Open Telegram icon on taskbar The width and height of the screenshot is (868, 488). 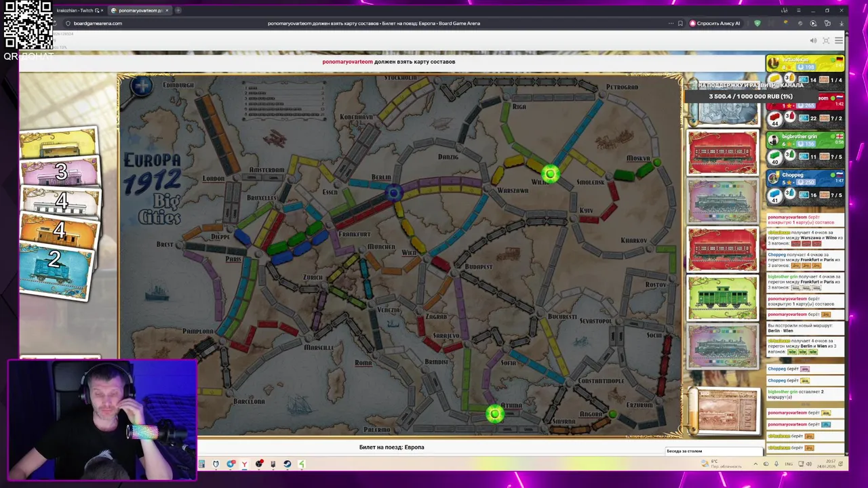click(x=230, y=464)
